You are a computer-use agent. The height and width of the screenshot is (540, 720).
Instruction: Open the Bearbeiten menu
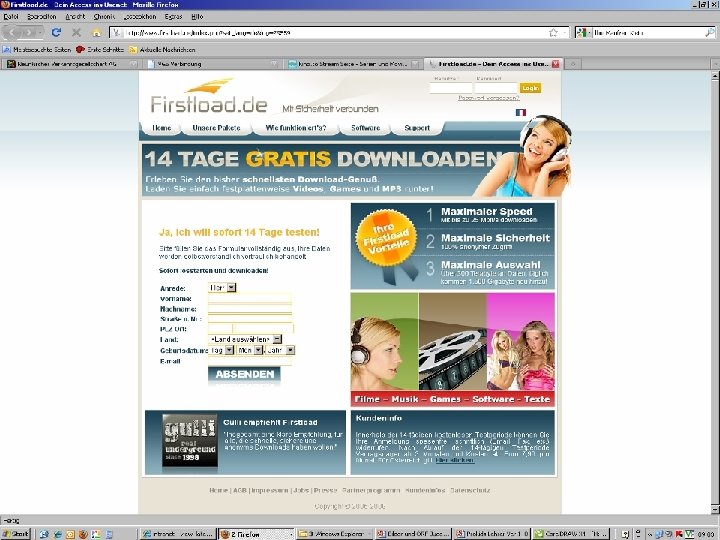[x=41, y=16]
